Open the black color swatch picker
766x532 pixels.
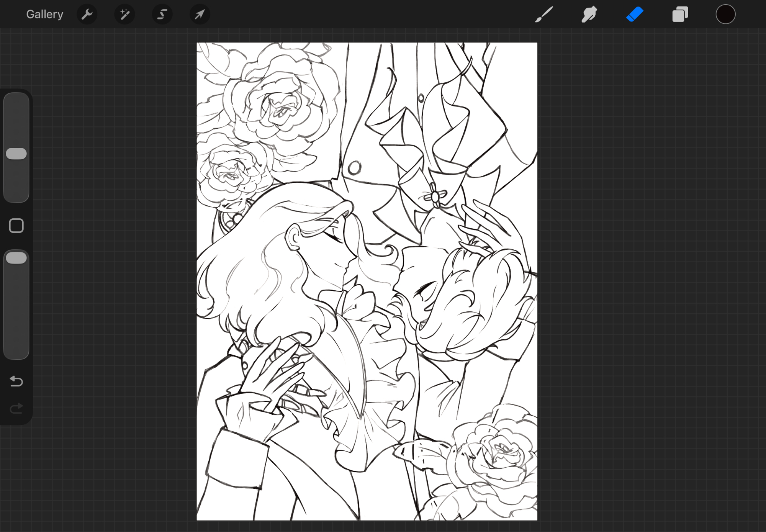[x=725, y=15]
